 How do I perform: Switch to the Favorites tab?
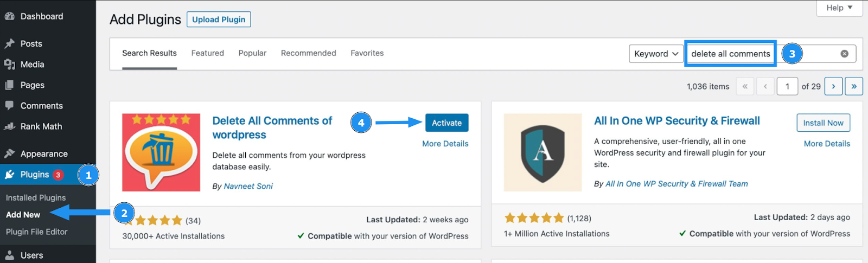[367, 53]
